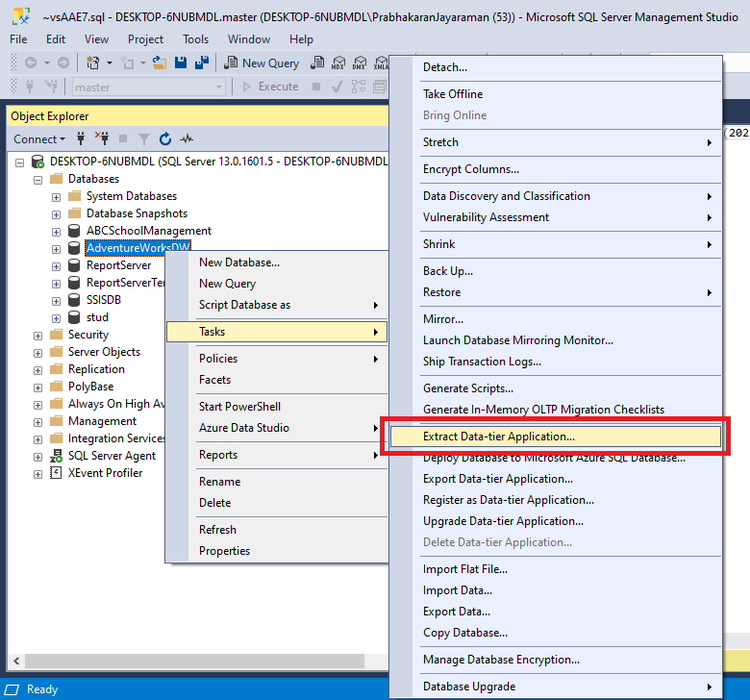Click the XEvent Profiler icon
750x700 pixels.
point(56,473)
